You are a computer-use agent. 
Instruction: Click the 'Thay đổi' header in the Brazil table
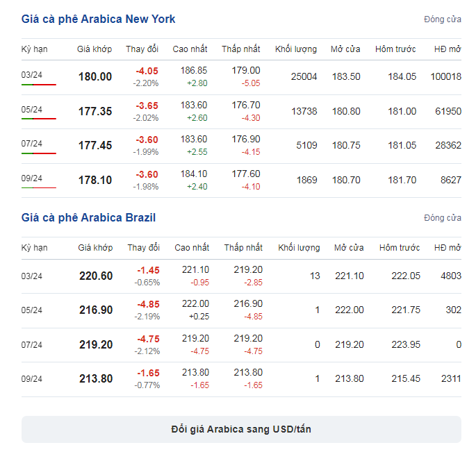(144, 248)
